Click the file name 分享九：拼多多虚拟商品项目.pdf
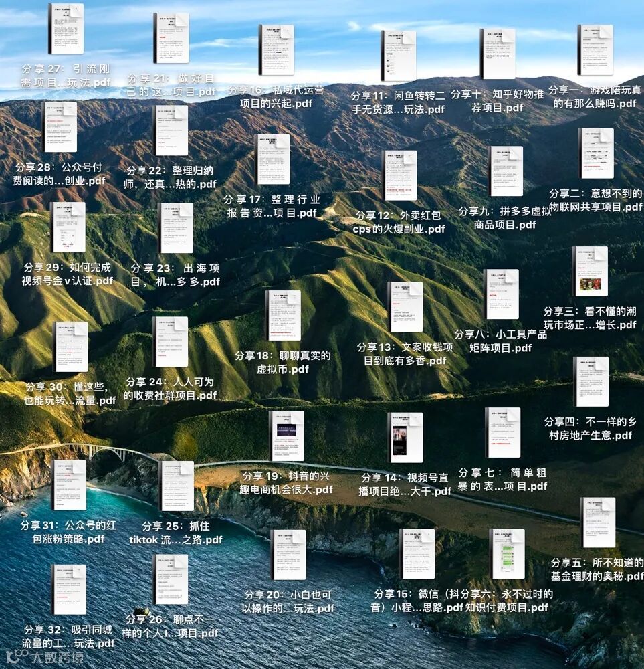 505,218
